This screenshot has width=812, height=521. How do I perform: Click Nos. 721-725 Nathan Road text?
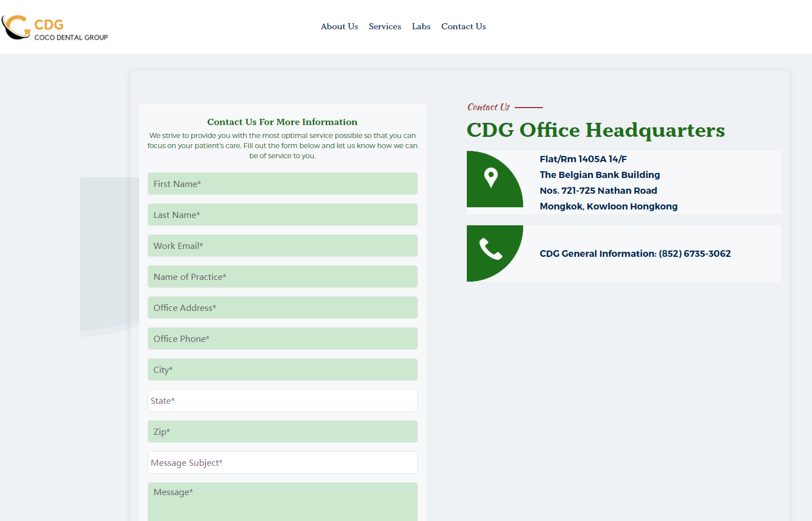click(599, 190)
